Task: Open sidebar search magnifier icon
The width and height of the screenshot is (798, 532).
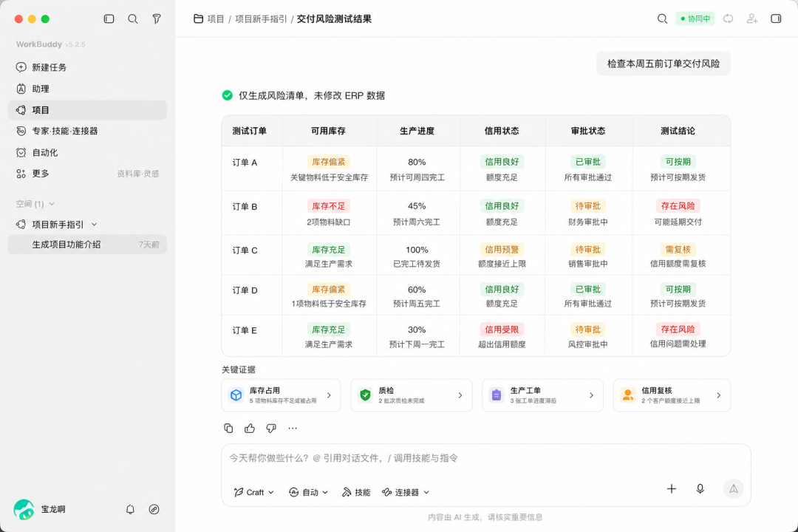Action: coord(133,18)
